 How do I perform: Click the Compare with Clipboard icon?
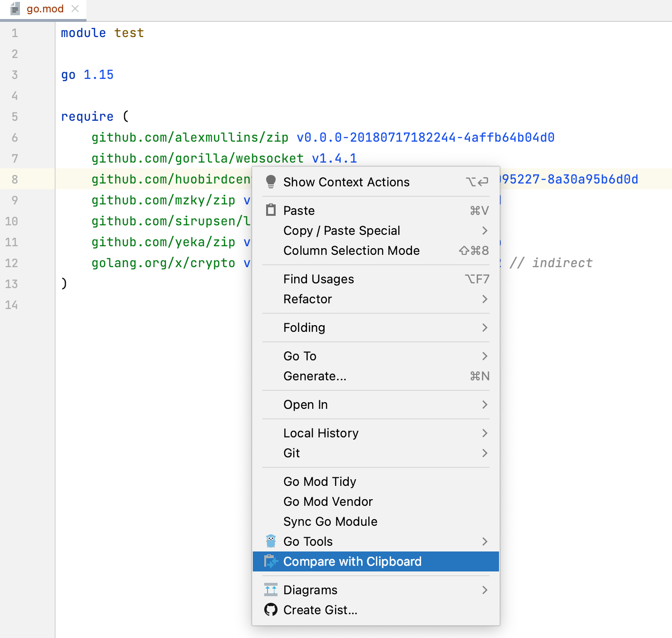[271, 561]
